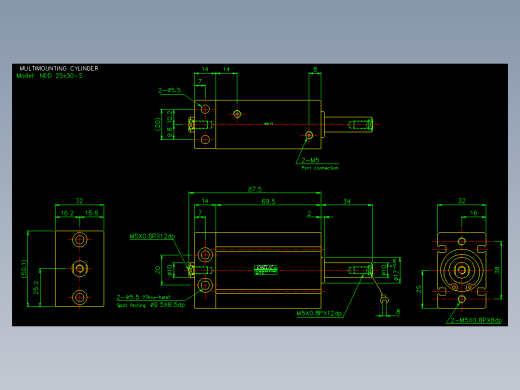Image resolution: width=520 pixels, height=390 pixels.
Task: Select the "Model: NDD 25x30-S" label
Action: pyautogui.click(x=50, y=76)
